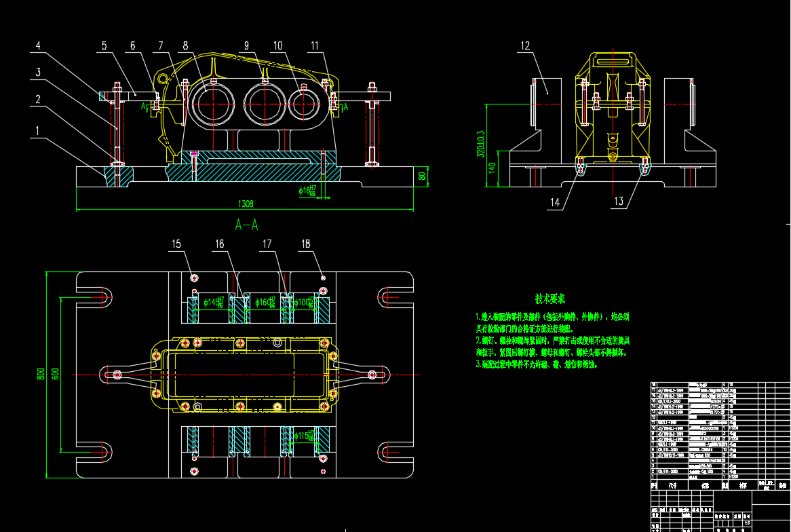Click the A-A section view title
Viewport: 791px width, 532px height.
coord(247,225)
